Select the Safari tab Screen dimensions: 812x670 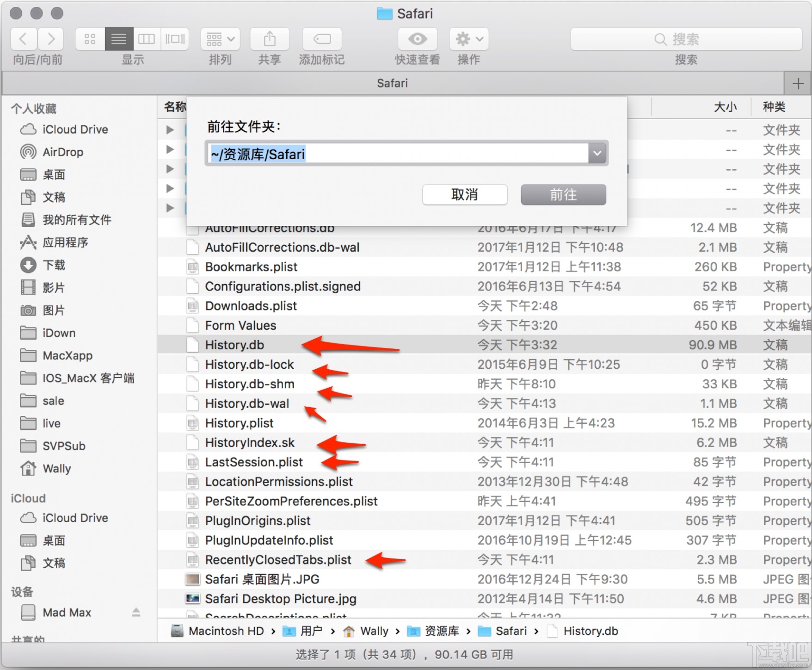[392, 83]
